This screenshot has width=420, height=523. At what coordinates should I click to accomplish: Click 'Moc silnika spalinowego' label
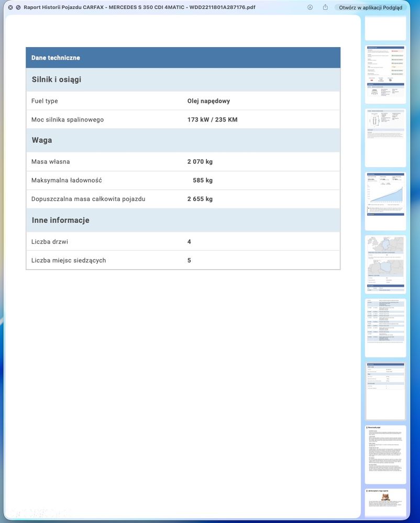[x=68, y=120]
